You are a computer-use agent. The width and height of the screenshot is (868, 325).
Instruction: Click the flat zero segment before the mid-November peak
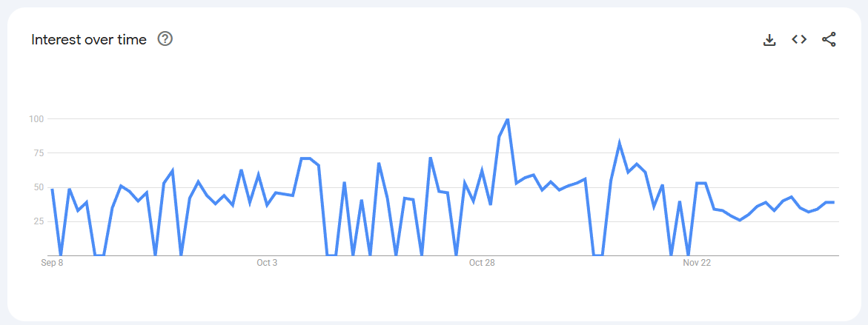pyautogui.click(x=597, y=255)
